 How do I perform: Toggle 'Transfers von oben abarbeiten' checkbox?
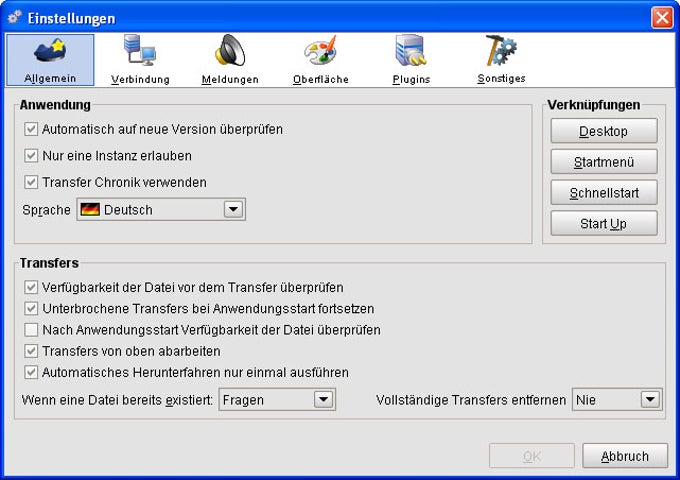(x=31, y=351)
